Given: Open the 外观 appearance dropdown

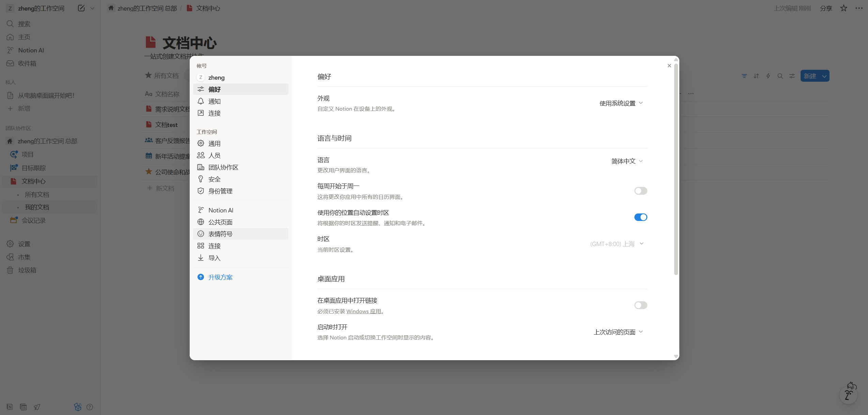Looking at the screenshot, I should [x=621, y=103].
